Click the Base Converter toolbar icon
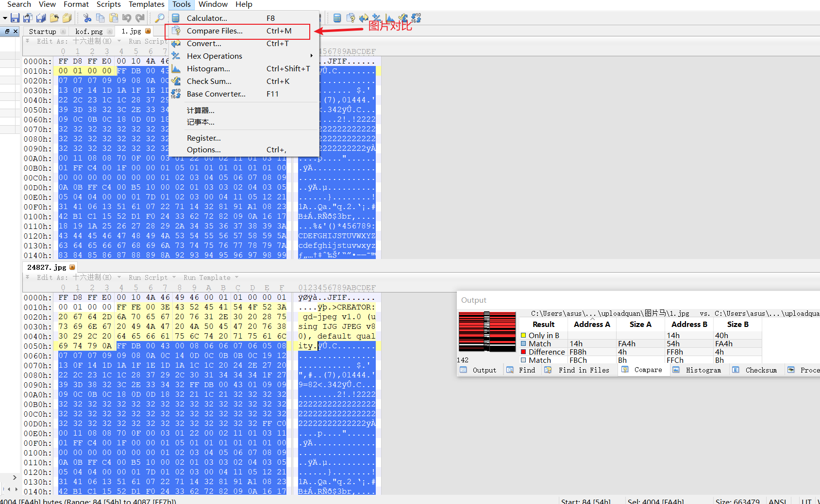 [416, 18]
